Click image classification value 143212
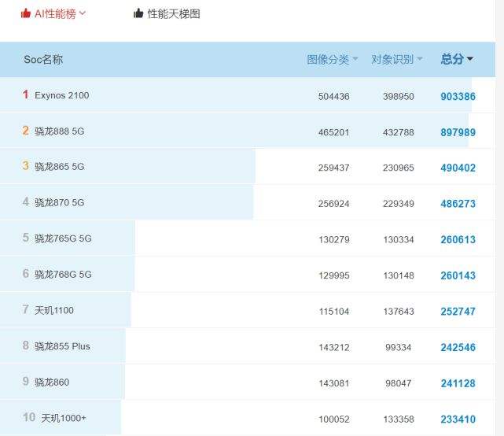Screen dimensions: 504x436 pyautogui.click(x=334, y=347)
